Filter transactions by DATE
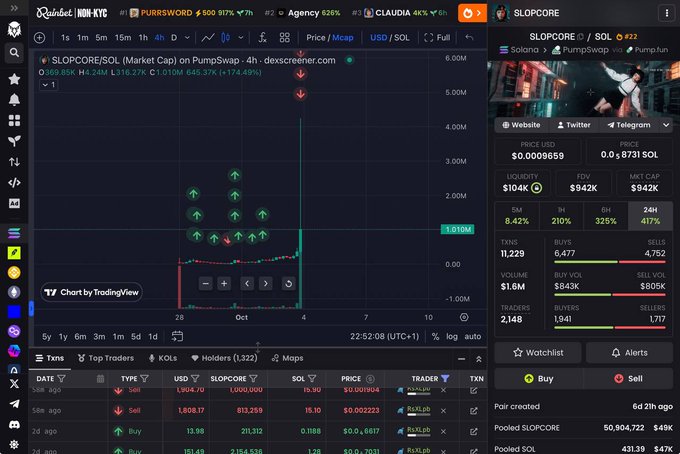The height and width of the screenshot is (454, 680). [62, 379]
